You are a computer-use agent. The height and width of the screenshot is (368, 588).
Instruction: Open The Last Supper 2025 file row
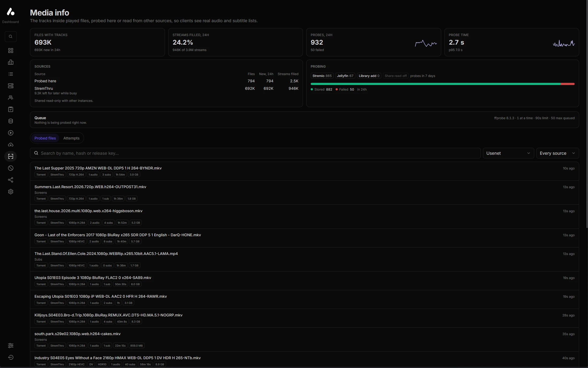point(304,171)
